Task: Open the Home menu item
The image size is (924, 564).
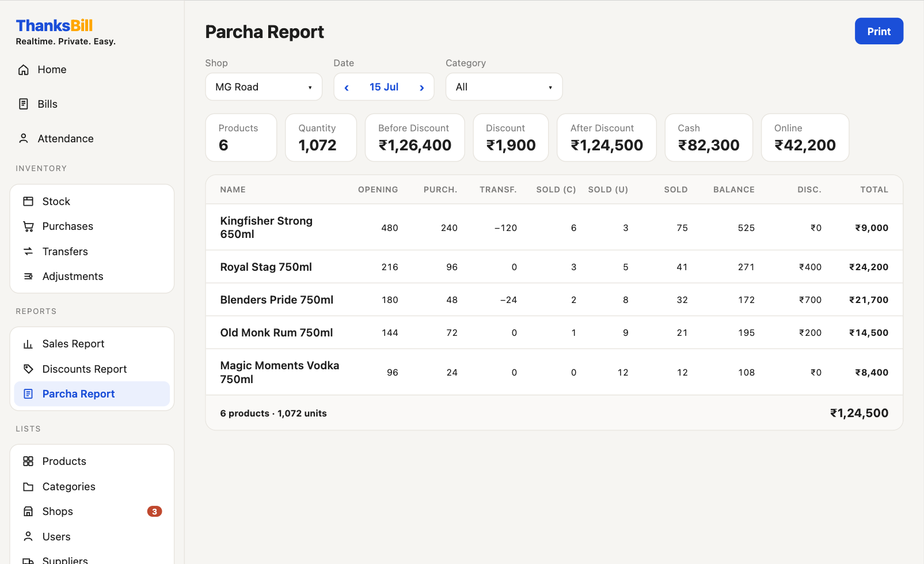Action: tap(92, 70)
